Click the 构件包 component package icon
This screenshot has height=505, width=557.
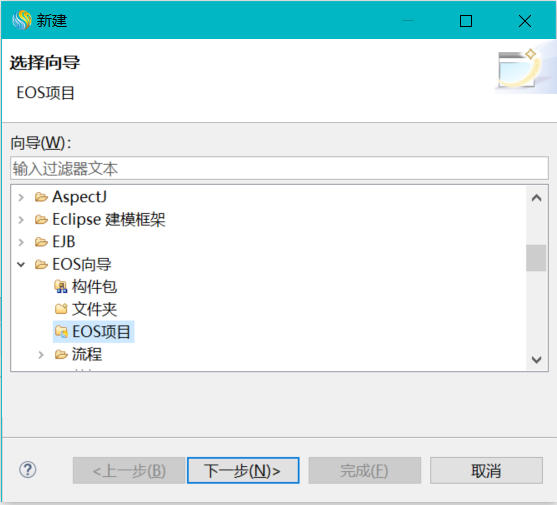(x=61, y=287)
